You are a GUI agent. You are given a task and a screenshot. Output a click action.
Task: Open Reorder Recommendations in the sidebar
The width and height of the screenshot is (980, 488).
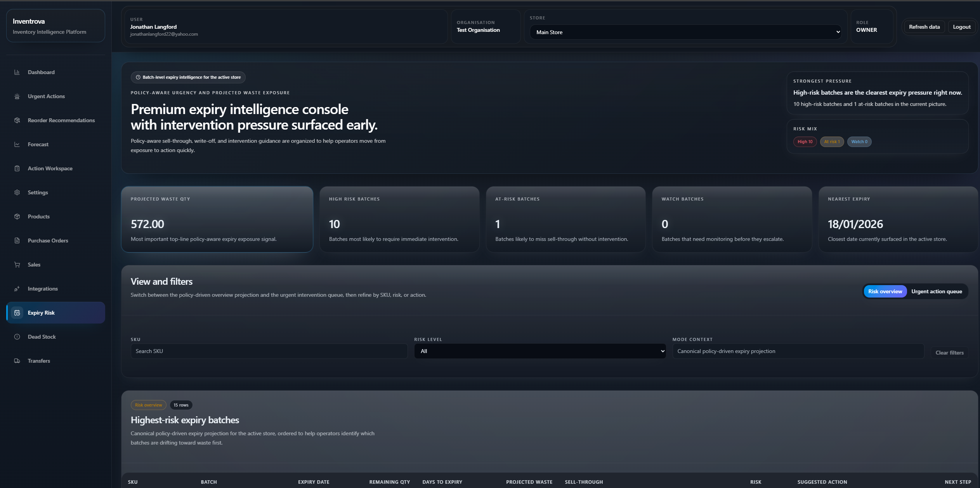tap(61, 120)
